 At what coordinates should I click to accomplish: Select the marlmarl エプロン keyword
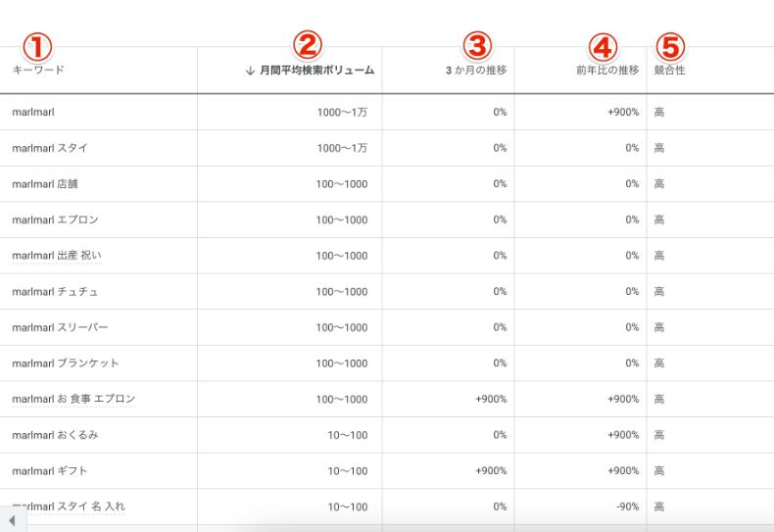pos(55,219)
